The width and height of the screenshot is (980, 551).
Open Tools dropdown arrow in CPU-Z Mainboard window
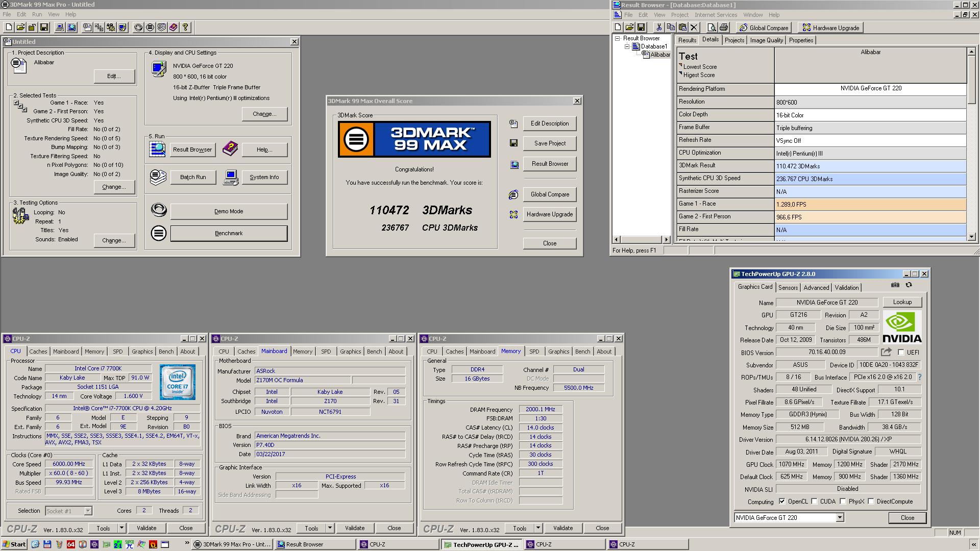330,528
